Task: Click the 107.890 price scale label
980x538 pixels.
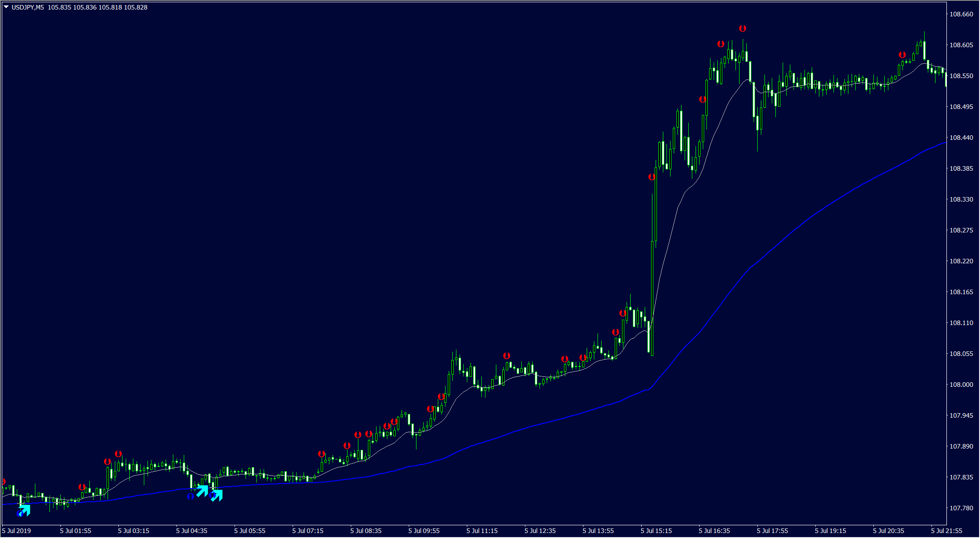Action: pos(961,446)
